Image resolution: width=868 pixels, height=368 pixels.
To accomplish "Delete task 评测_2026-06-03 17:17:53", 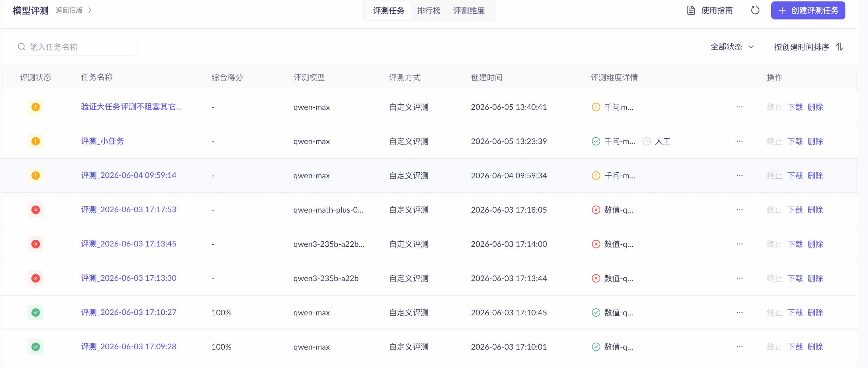I will (815, 210).
